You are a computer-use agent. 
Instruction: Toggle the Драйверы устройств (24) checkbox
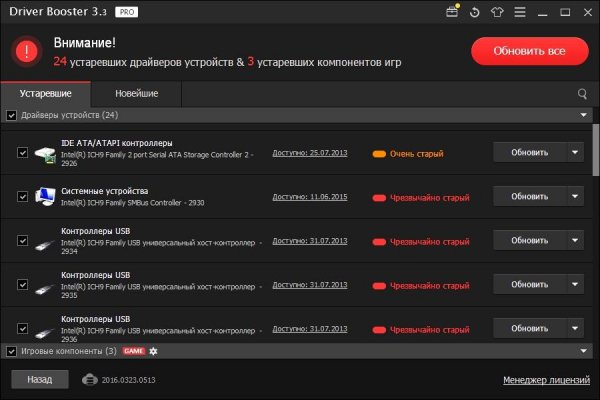11,115
